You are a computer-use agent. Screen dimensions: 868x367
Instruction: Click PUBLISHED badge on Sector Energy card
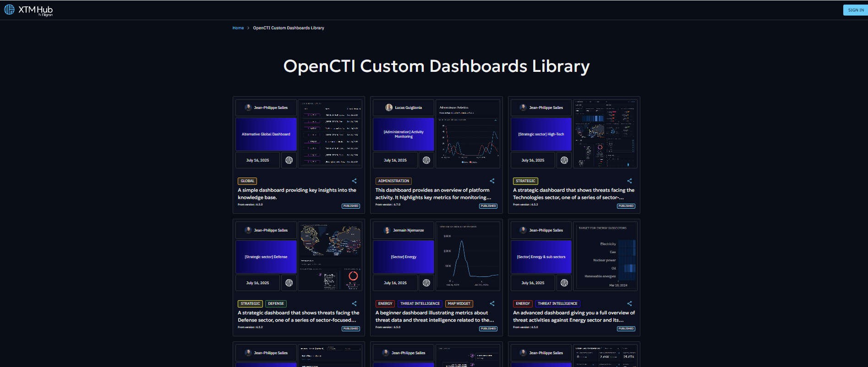click(488, 329)
